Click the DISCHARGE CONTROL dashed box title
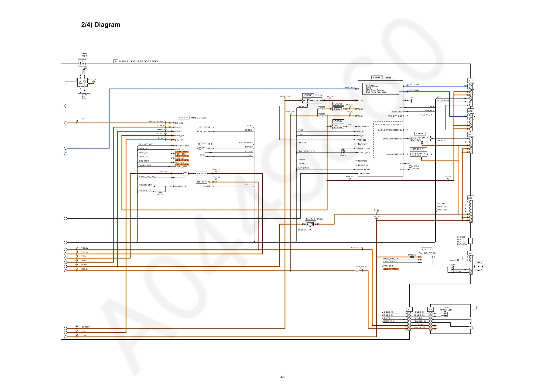The image size is (555, 392). pyautogui.click(x=388, y=125)
